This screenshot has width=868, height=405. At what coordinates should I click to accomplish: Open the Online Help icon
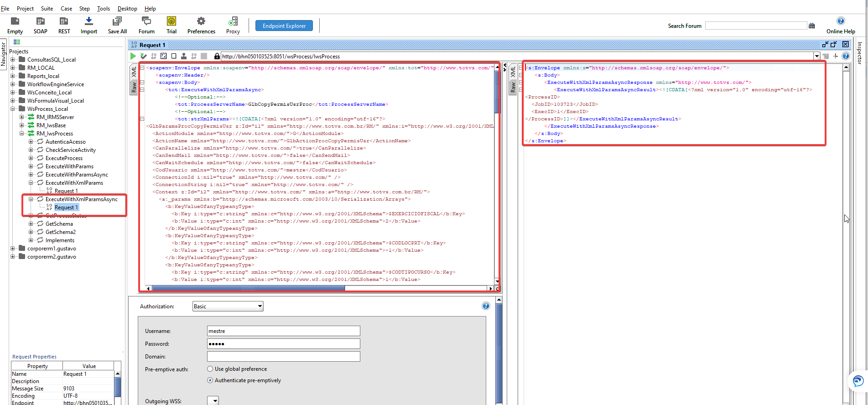841,21
